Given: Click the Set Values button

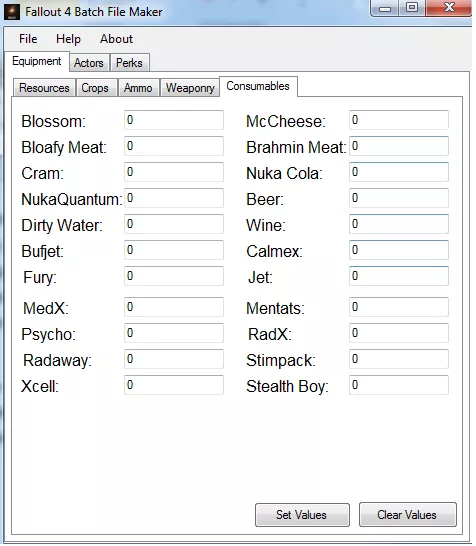Looking at the screenshot, I should [302, 515].
